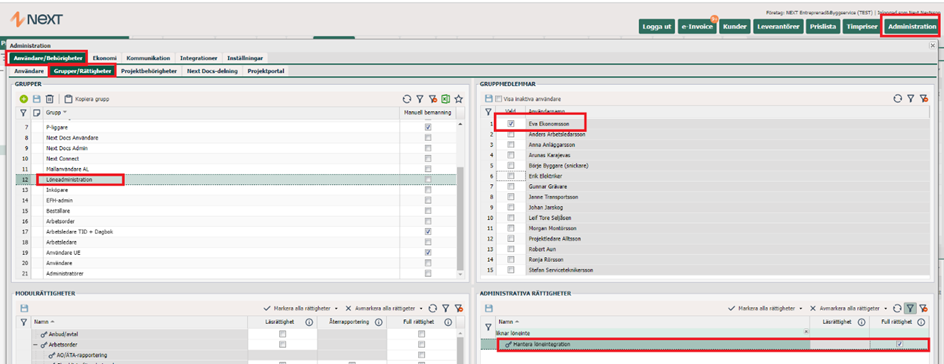Refresh the Gruppmedlemmar list

(898, 98)
